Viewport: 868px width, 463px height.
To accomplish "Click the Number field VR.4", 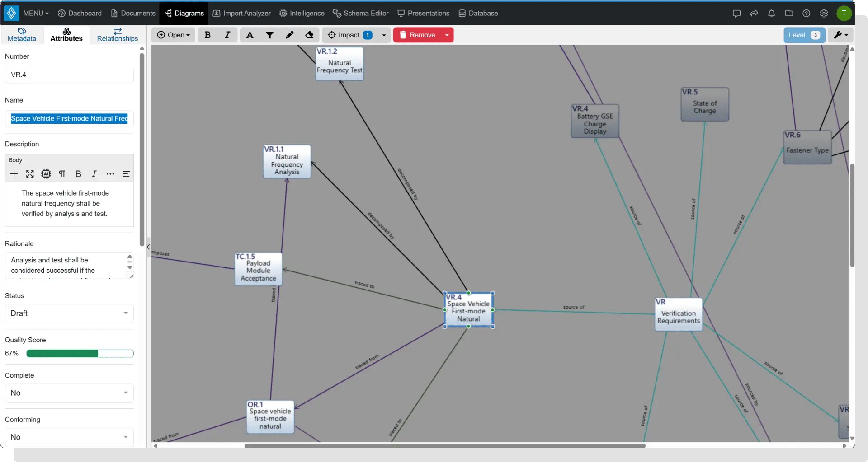I will (69, 75).
